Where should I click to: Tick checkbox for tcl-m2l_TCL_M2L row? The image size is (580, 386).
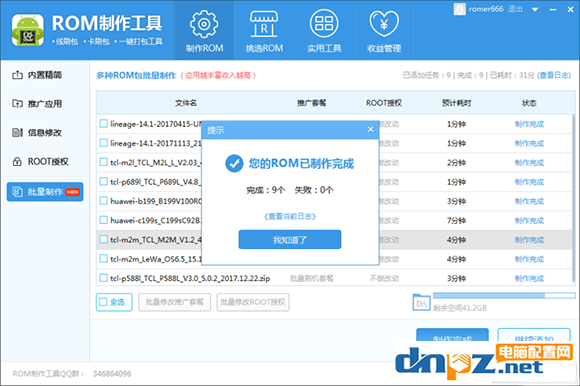pyautogui.click(x=103, y=162)
